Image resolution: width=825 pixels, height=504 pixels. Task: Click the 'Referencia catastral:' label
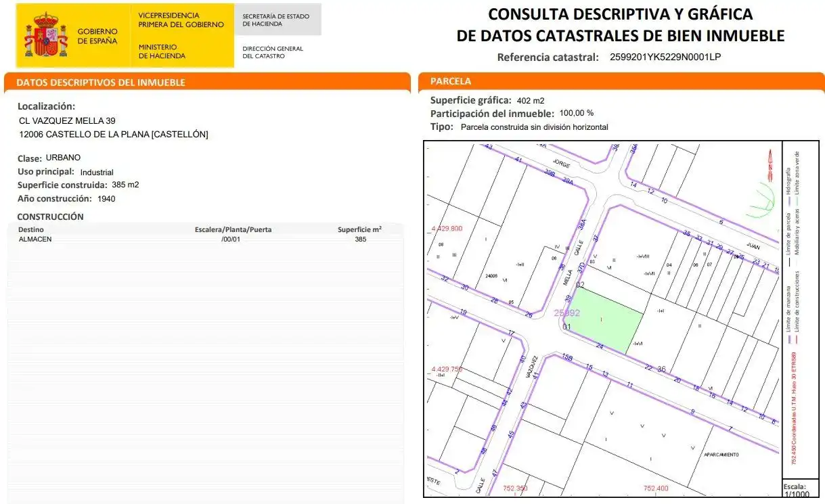point(548,57)
